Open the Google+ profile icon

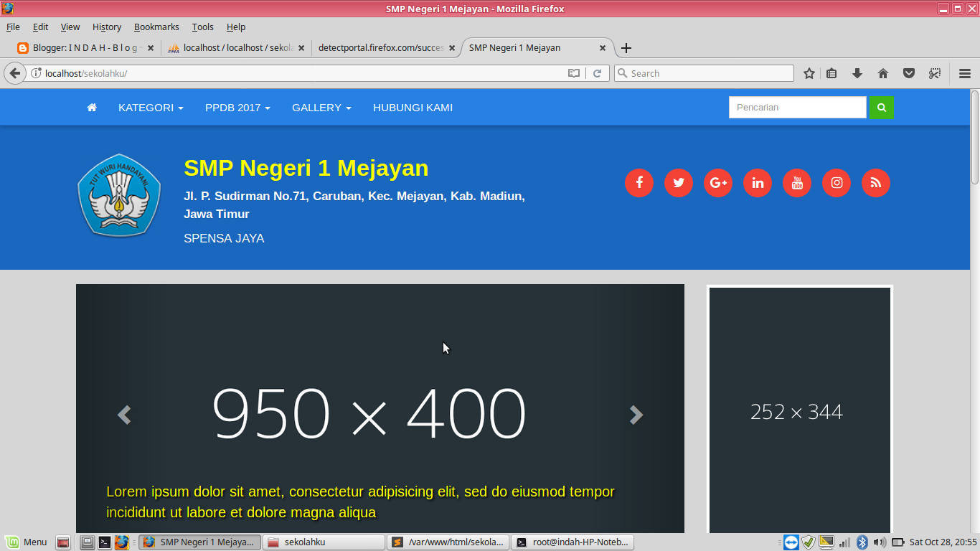point(717,183)
